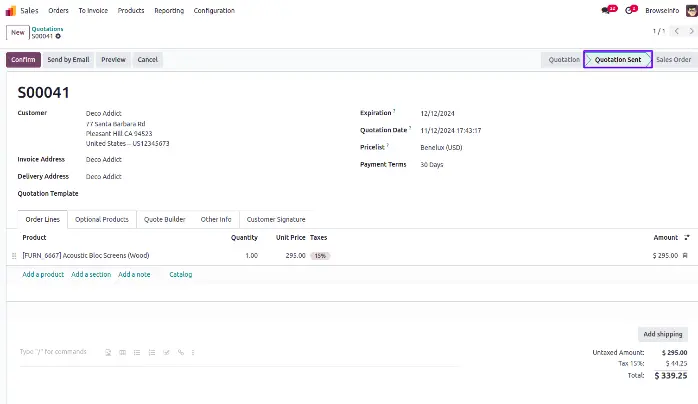698x404 pixels.
Task: Open the Reporting menu
Action: pyautogui.click(x=168, y=10)
